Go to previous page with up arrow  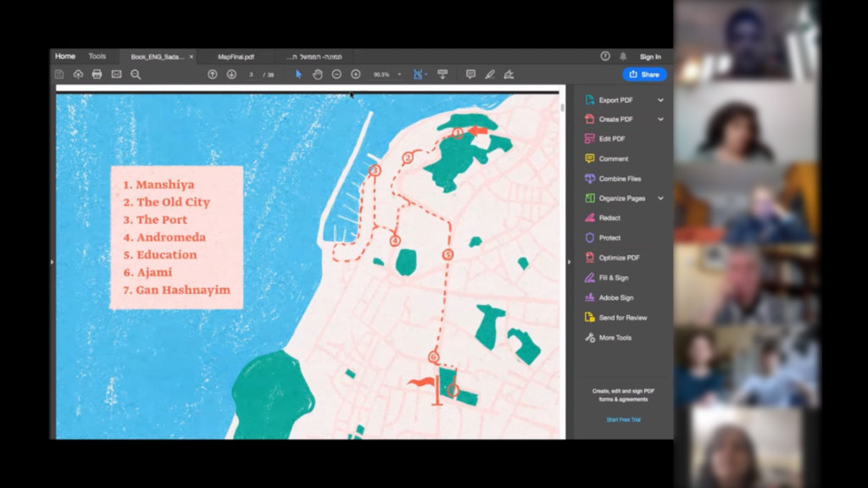click(x=213, y=75)
